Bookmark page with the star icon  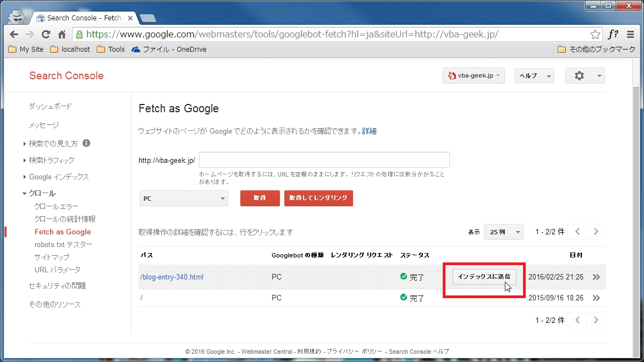tap(595, 35)
